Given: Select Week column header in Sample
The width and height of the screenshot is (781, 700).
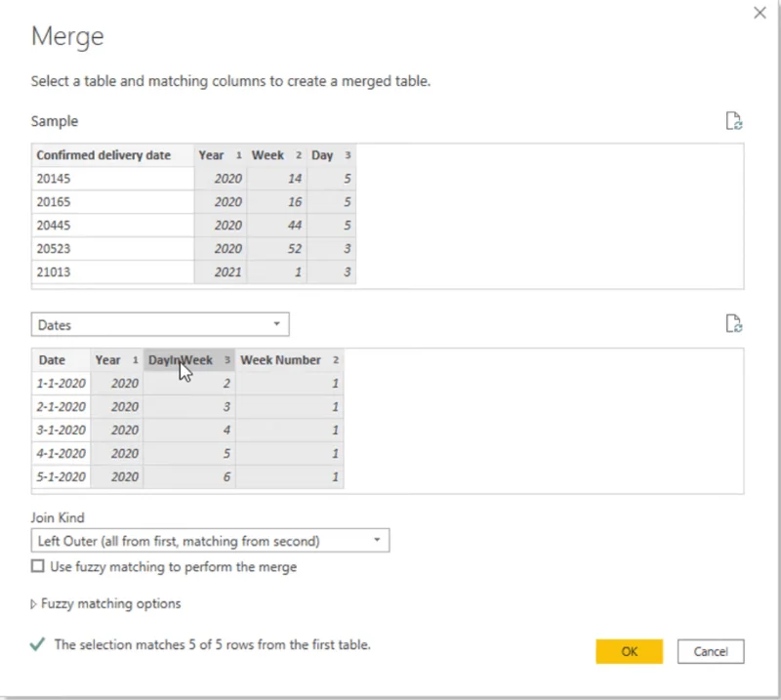Looking at the screenshot, I should (276, 155).
